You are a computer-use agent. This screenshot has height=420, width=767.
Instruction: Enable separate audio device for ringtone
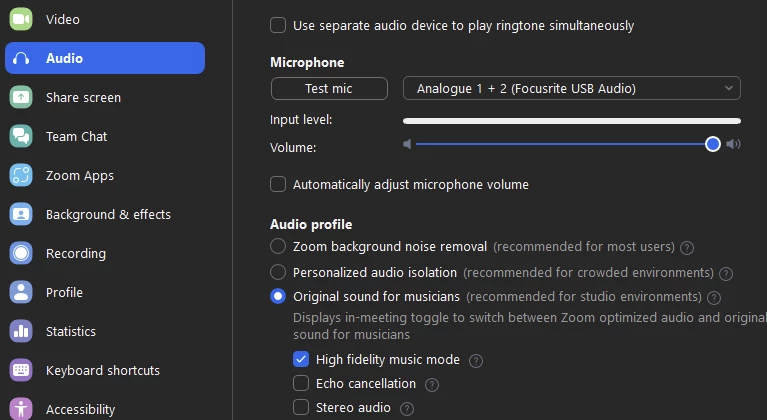pos(278,25)
